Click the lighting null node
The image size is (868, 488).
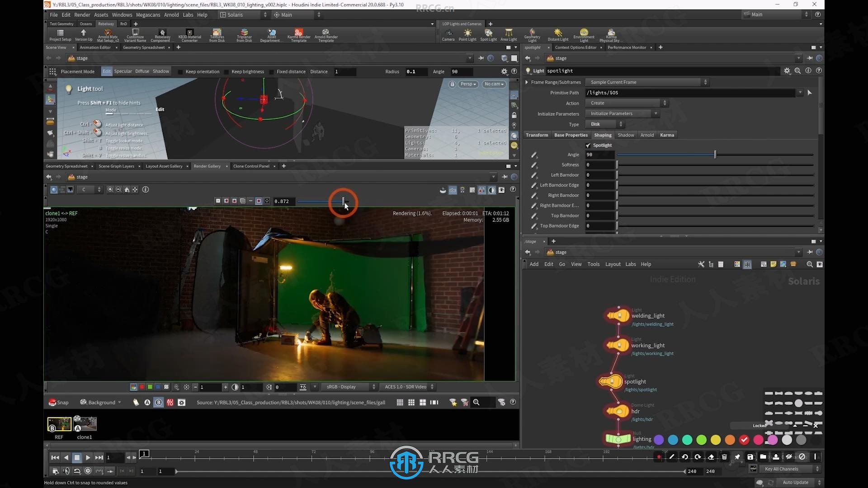coord(618,439)
